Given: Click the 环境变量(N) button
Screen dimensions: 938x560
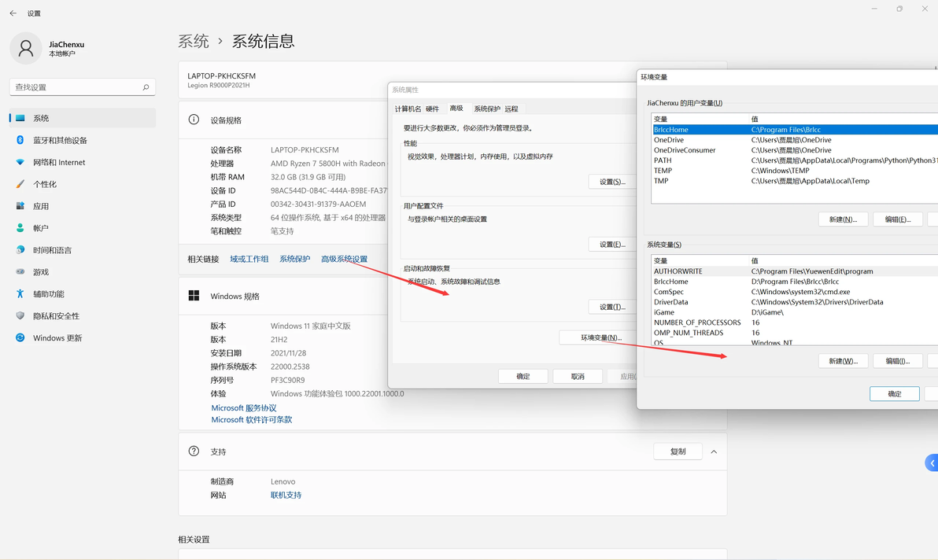Looking at the screenshot, I should point(598,337).
